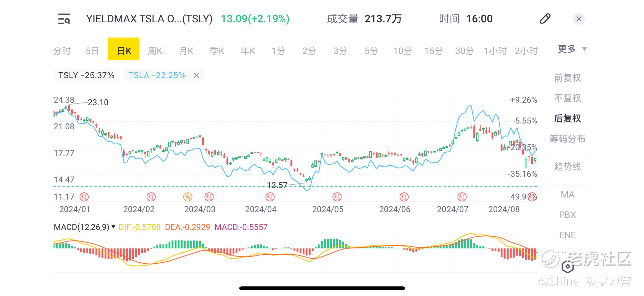Tap the hexagon chart settings icon
Viewport: 644px width, 296px height.
pyautogui.click(x=568, y=267)
